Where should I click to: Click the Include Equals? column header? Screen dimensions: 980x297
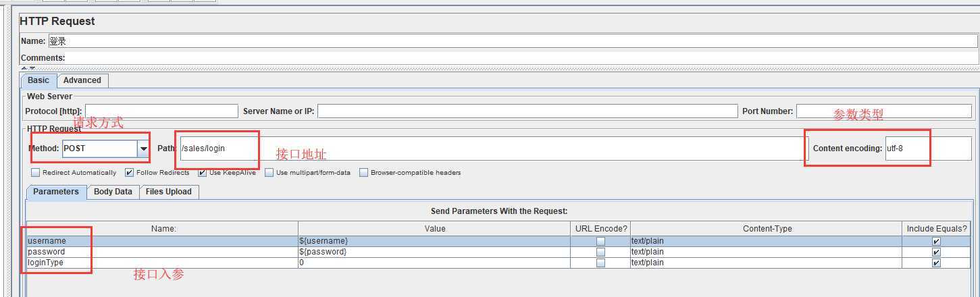[937, 229]
